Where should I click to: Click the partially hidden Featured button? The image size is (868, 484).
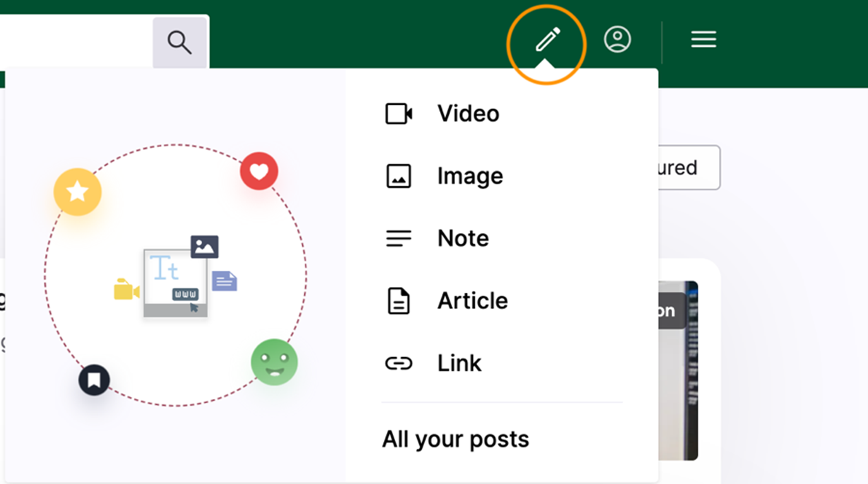pos(689,167)
